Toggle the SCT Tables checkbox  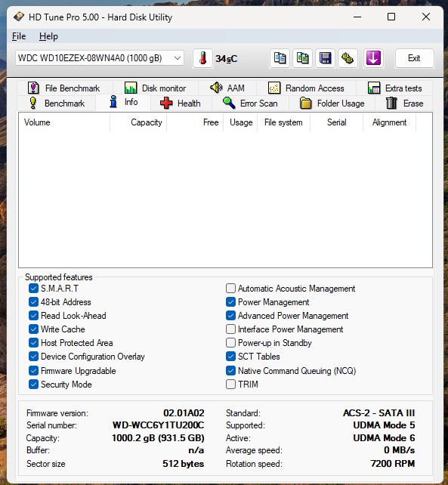(230, 357)
